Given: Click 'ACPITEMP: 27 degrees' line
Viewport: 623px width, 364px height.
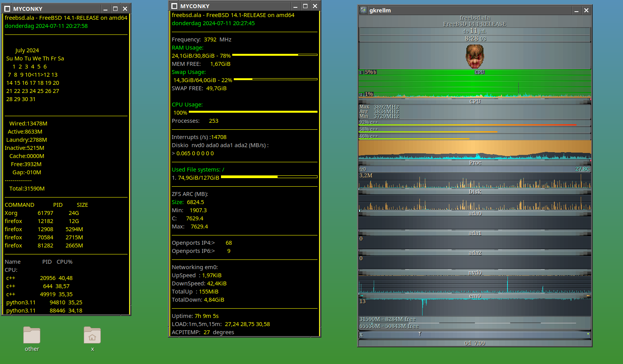Looking at the screenshot, I should click(x=203, y=332).
